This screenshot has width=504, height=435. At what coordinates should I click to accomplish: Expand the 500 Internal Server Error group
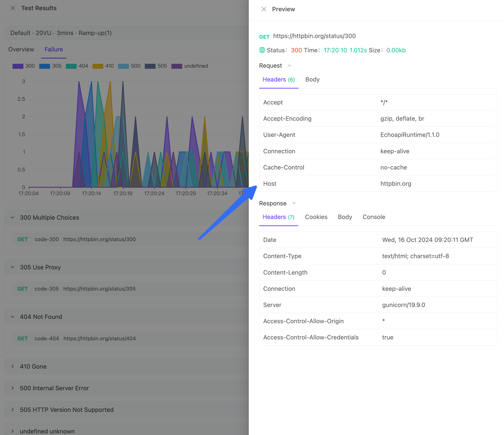click(x=13, y=388)
